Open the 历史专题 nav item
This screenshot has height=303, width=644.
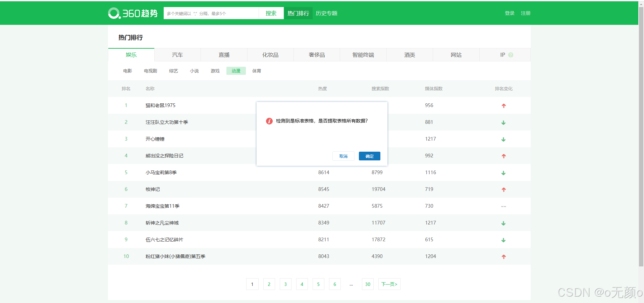(326, 13)
